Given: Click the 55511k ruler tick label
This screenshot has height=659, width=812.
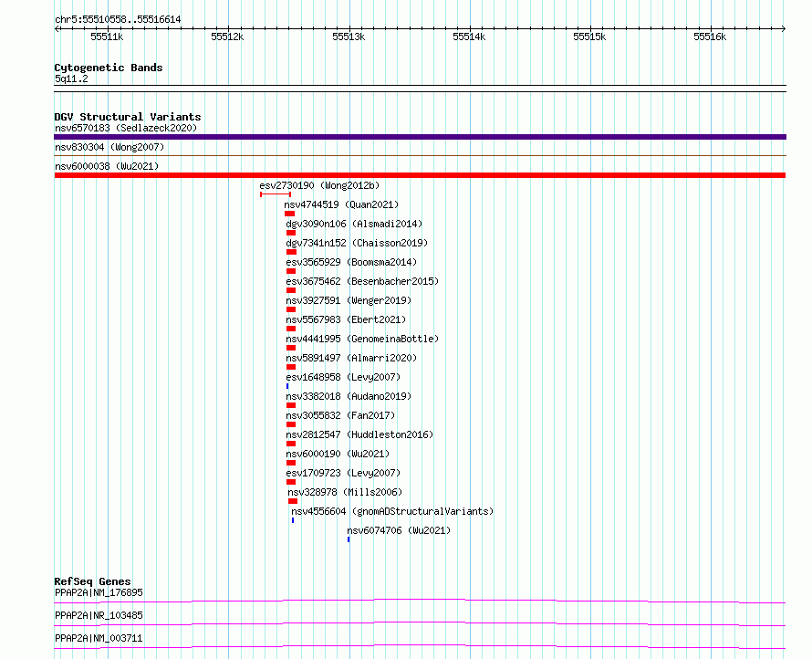Looking at the screenshot, I should tap(107, 37).
